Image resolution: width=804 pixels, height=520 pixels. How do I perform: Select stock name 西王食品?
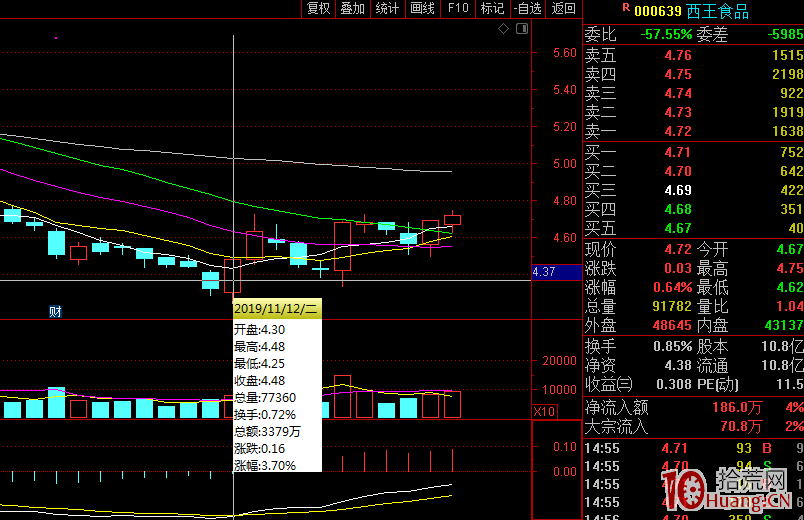[717, 11]
